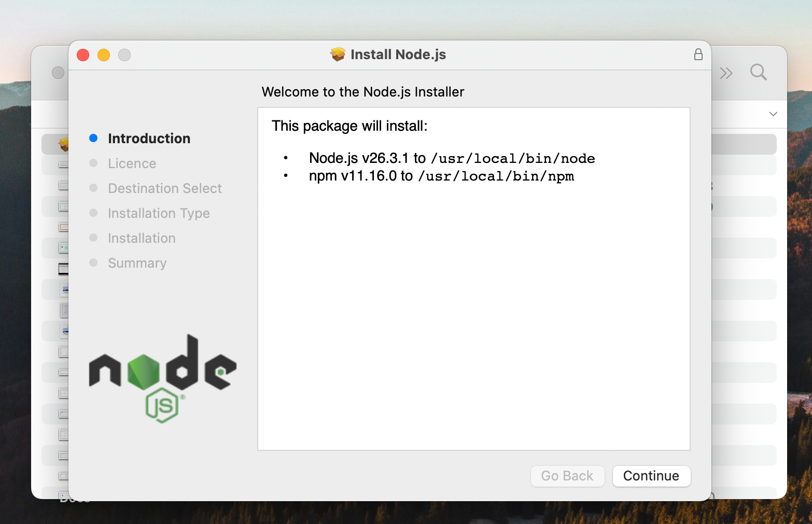Open search in the Finder window behind

[x=758, y=72]
